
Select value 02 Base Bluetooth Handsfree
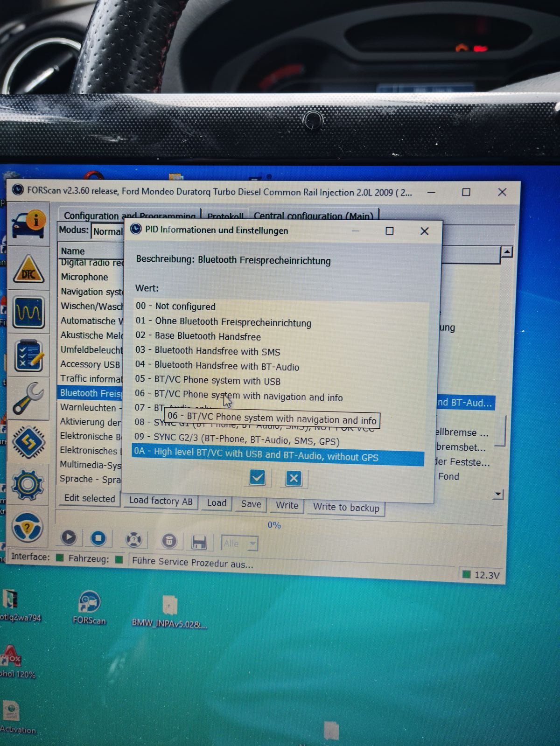coord(207,336)
